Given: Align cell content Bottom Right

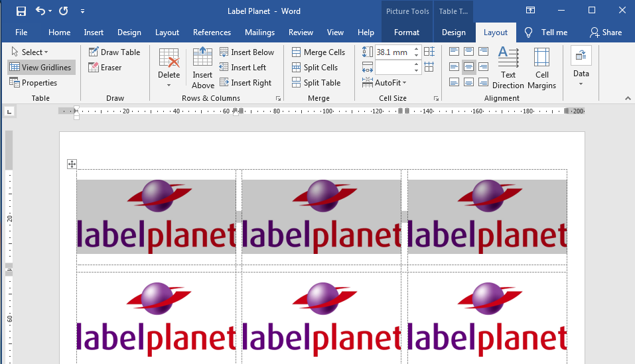Looking at the screenshot, I should 483,82.
